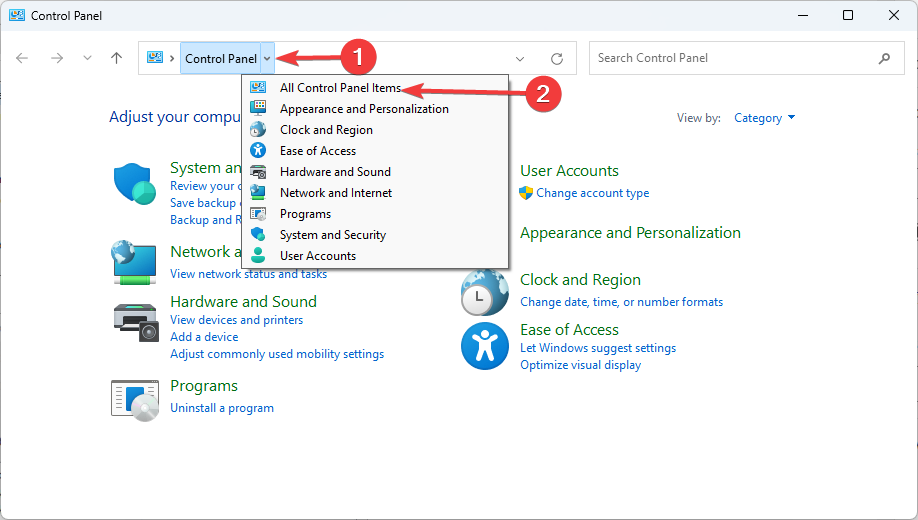Choose Appearance and Personalization in dropdown menu

click(x=375, y=109)
